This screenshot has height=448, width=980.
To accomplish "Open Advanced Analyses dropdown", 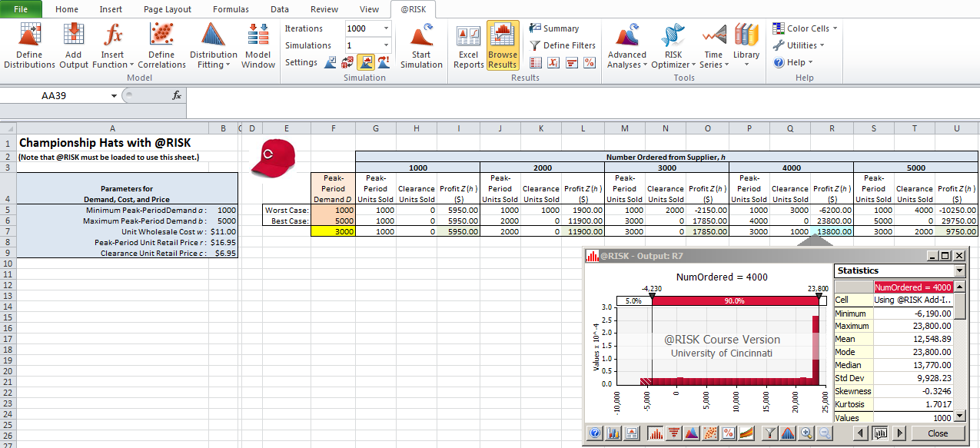I will coord(627,46).
